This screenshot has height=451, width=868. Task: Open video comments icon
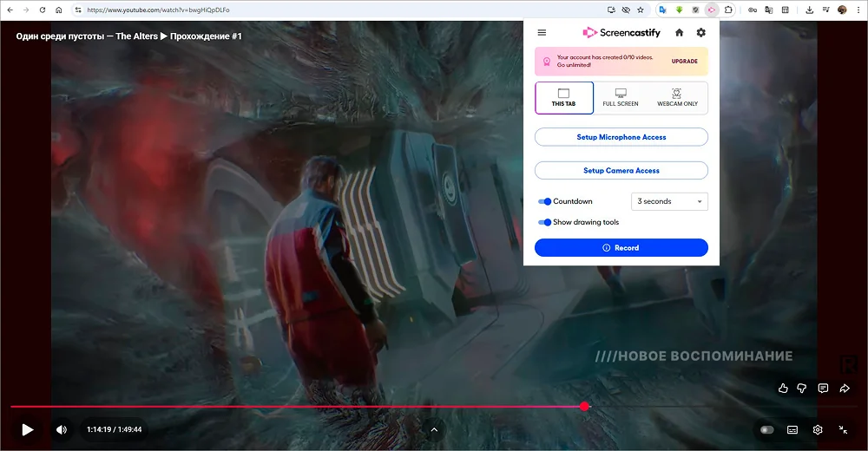[x=823, y=388]
